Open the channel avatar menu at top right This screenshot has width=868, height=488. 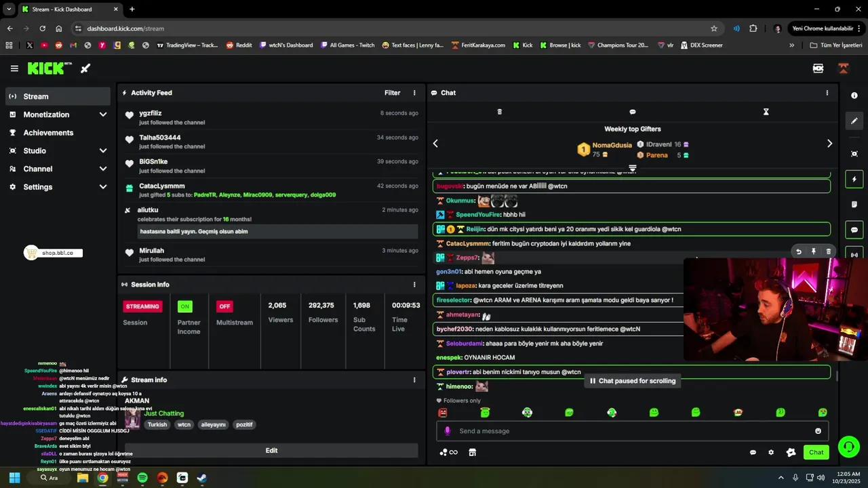(x=844, y=68)
